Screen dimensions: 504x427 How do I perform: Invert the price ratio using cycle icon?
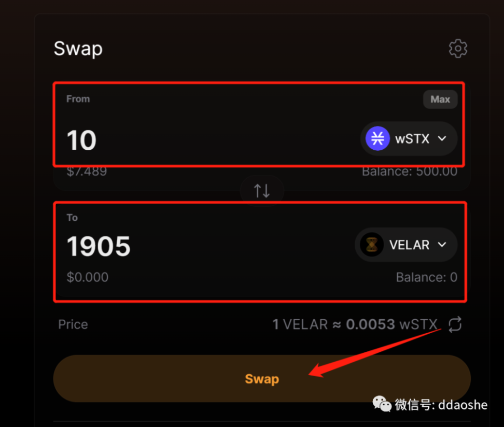455,325
